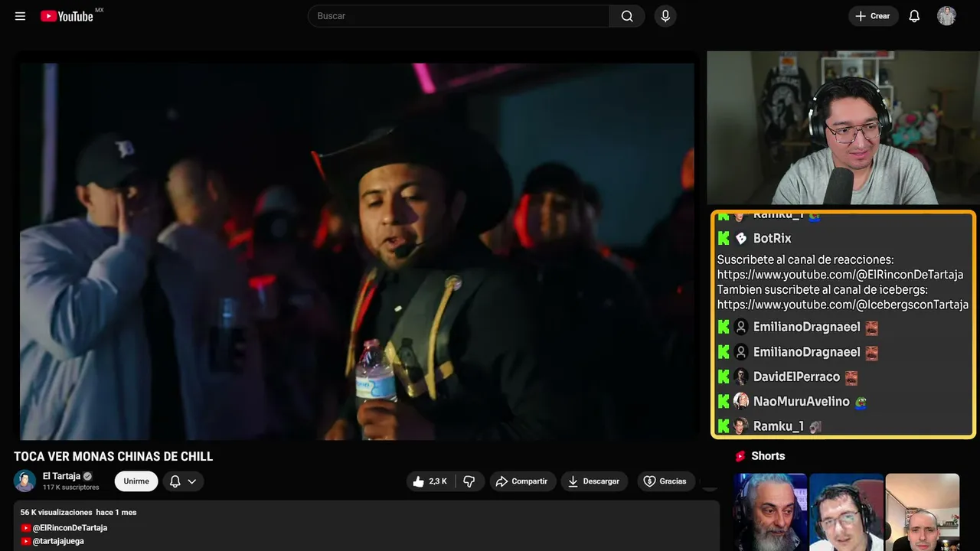Click DavidElPerraco's chat username
The image size is (980, 551).
click(x=796, y=377)
